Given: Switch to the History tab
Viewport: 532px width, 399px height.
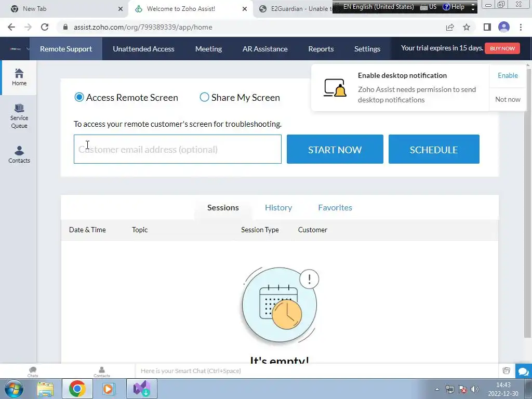Looking at the screenshot, I should pos(278,208).
